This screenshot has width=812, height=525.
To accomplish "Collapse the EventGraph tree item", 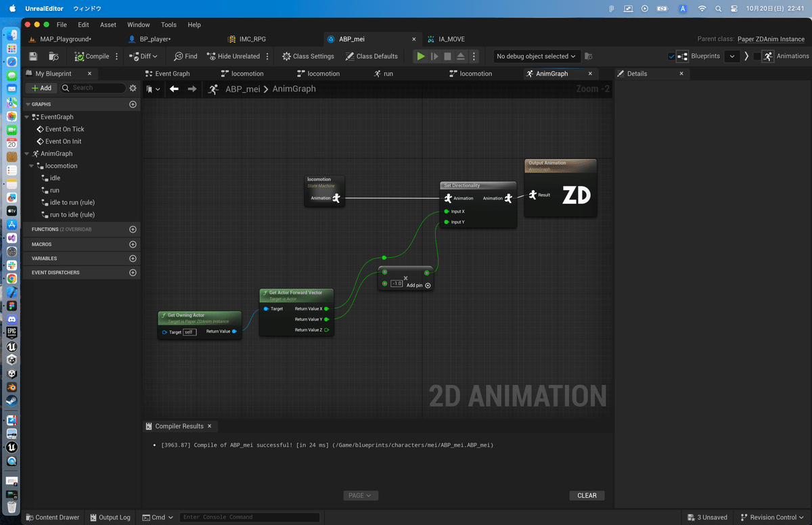I will (27, 116).
